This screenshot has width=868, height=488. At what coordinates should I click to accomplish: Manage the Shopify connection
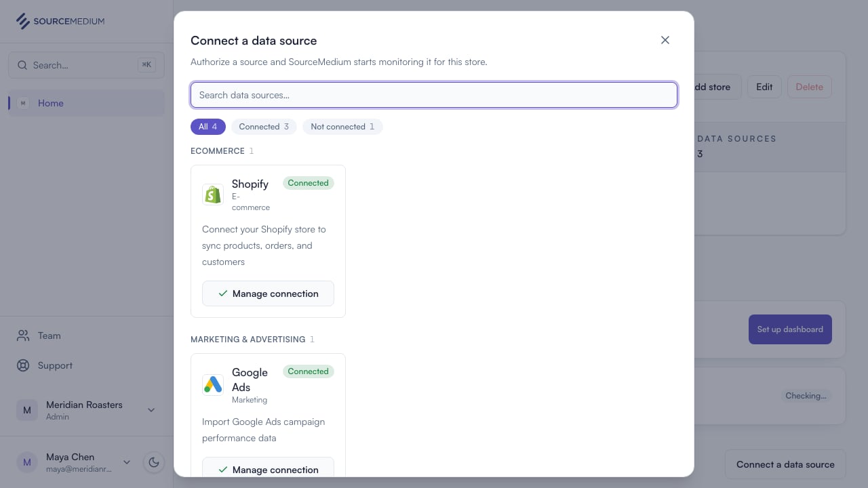(x=268, y=293)
